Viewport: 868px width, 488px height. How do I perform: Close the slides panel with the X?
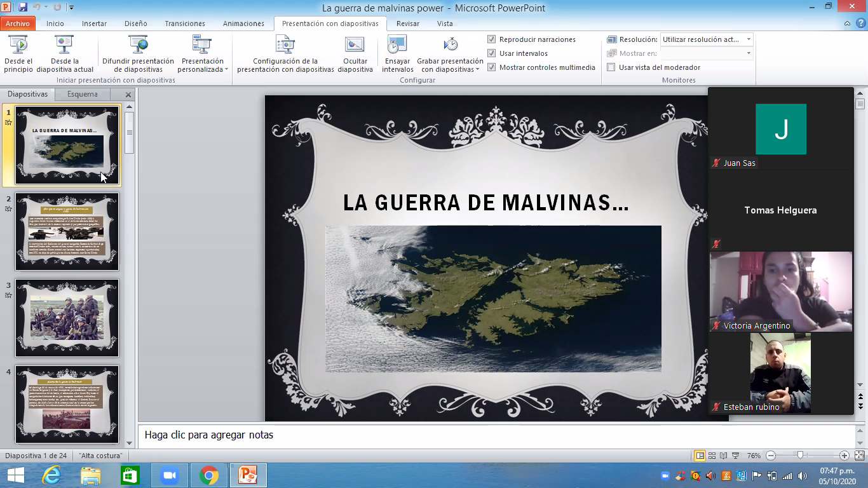(x=128, y=95)
